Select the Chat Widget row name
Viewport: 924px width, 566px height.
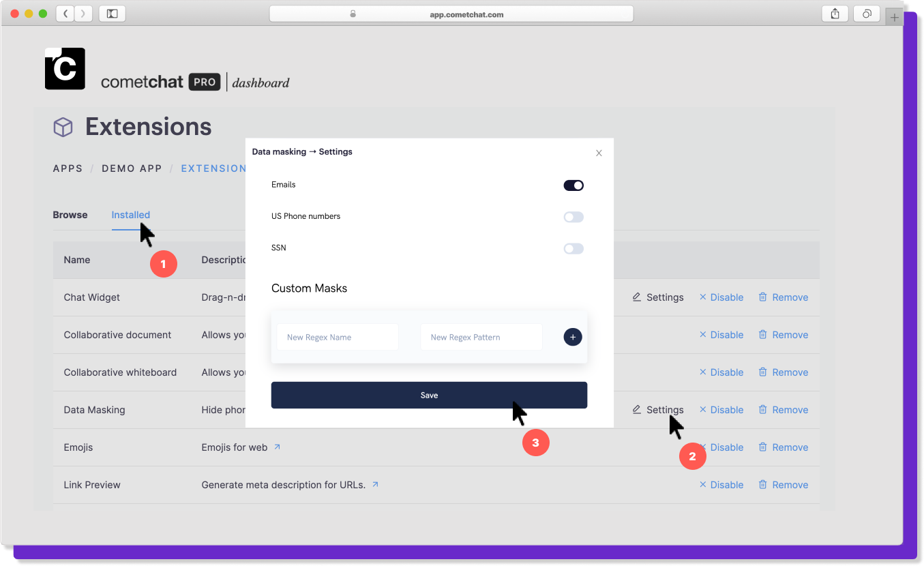(92, 297)
